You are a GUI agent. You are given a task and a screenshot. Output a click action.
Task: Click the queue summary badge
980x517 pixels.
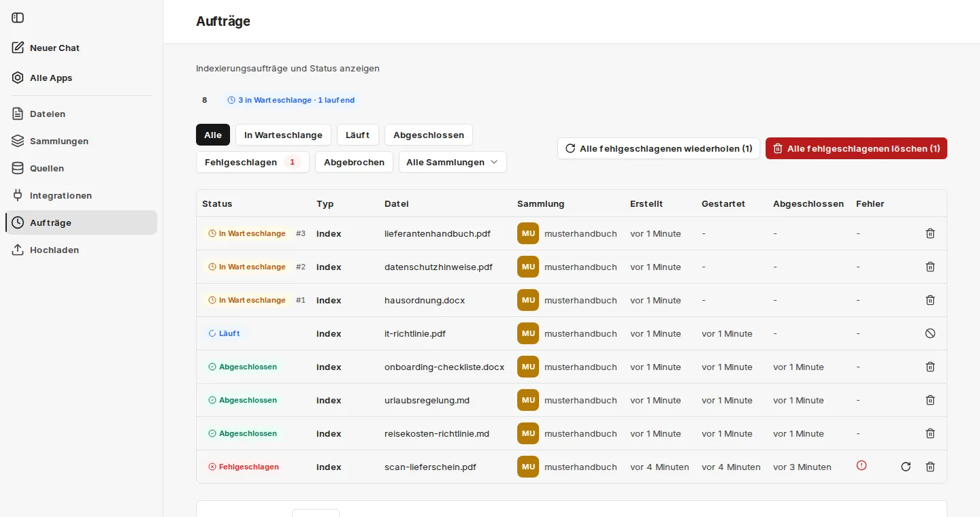(x=291, y=100)
